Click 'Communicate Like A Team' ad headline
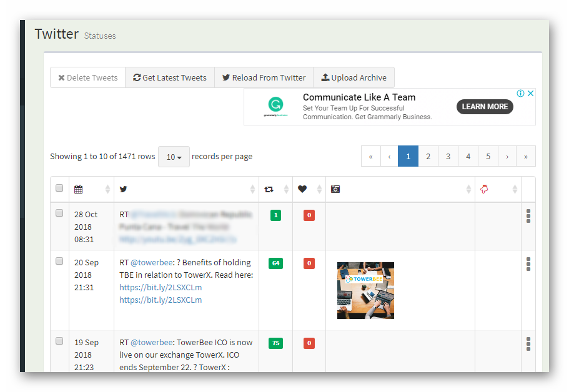The width and height of the screenshot is (569, 392). (x=359, y=97)
